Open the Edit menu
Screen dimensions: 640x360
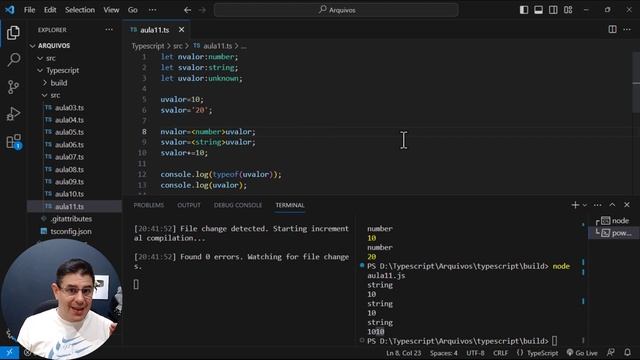coord(50,10)
